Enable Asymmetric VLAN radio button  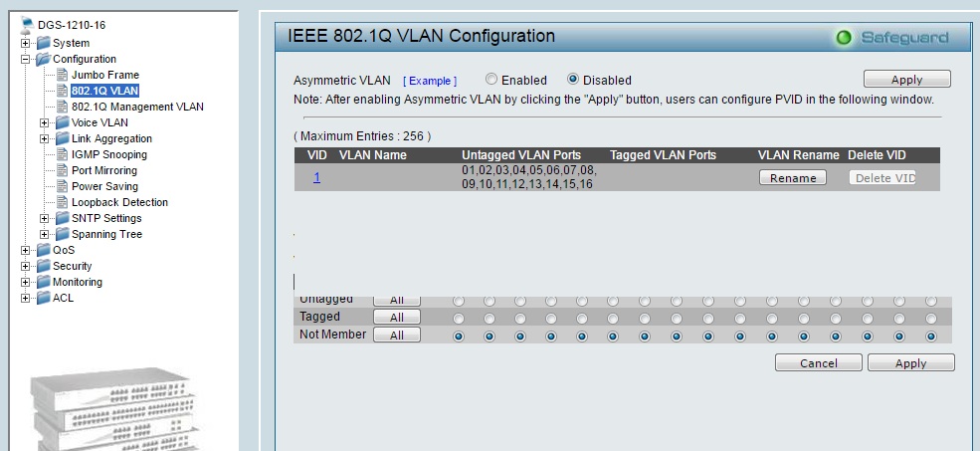point(491,80)
